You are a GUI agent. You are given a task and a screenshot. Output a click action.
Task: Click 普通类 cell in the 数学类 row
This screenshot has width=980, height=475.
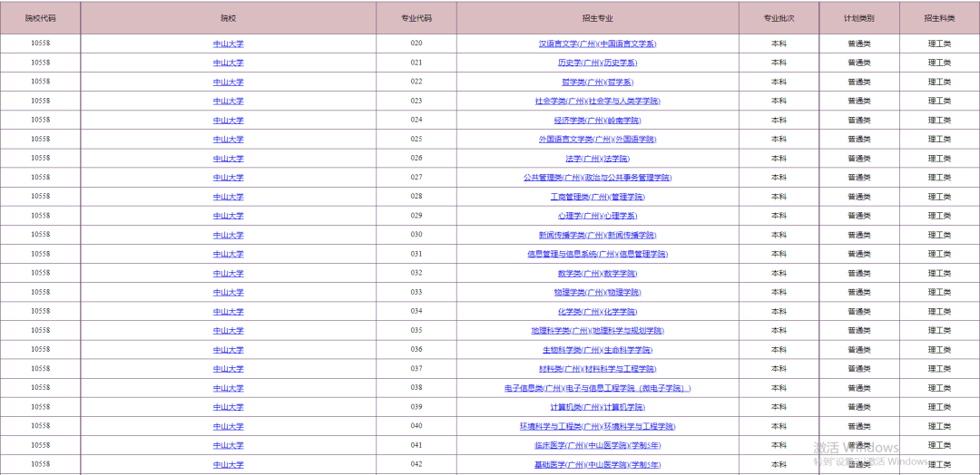859,274
